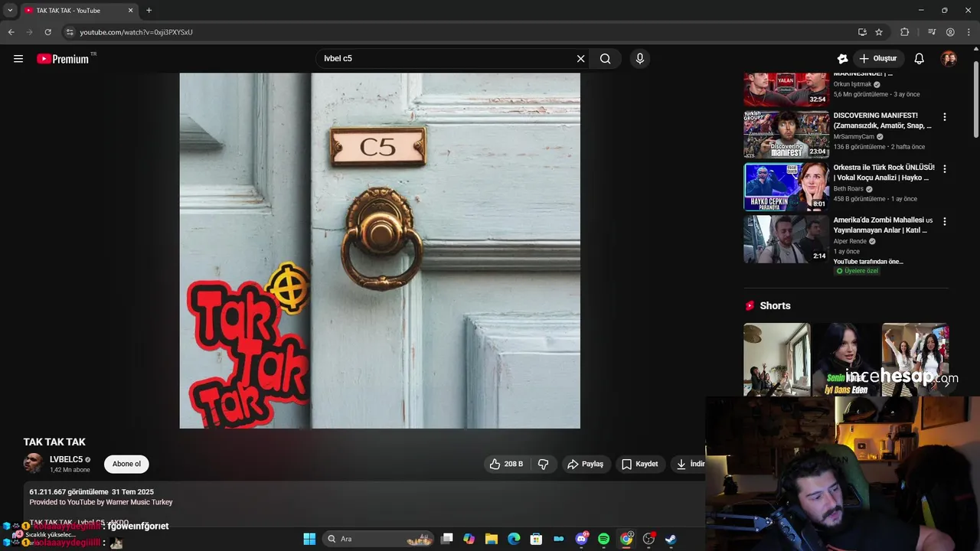Click the page vertical scrollbar
The height and width of the screenshot is (551, 980).
coord(975,99)
